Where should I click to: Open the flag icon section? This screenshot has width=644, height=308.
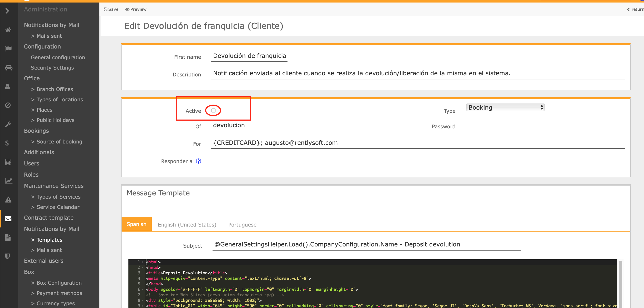click(8, 49)
